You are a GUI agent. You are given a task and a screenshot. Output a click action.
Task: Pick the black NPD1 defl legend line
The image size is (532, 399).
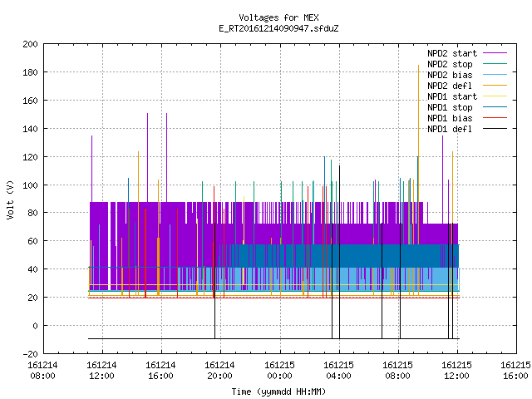[495, 129]
